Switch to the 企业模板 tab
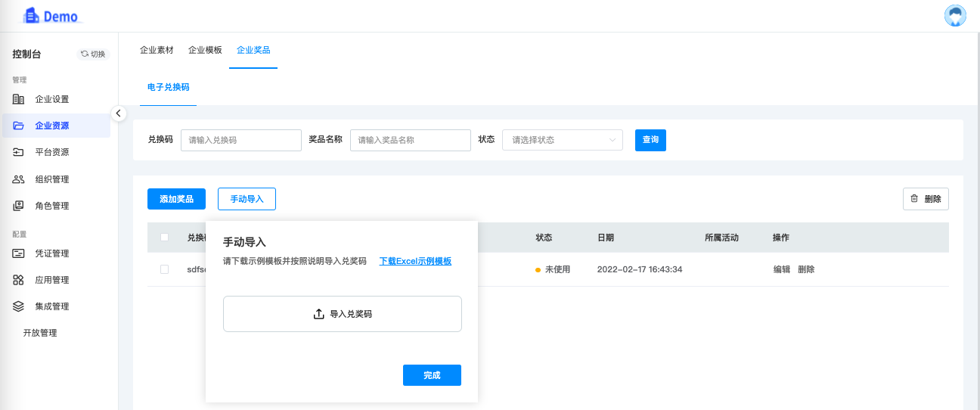Viewport: 980px width, 410px height. click(205, 50)
